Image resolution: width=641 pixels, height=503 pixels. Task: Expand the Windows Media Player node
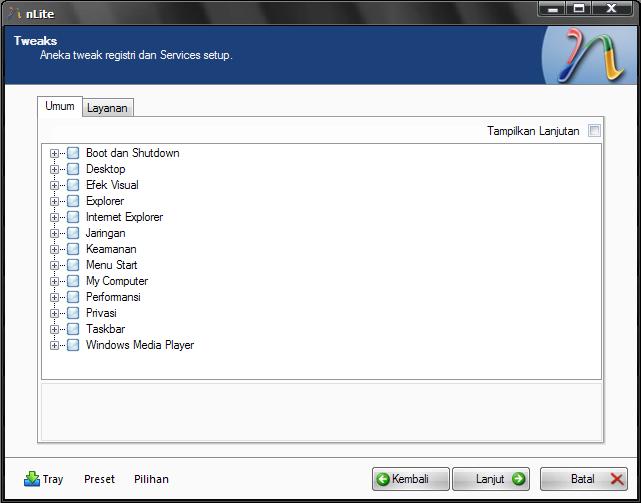(54, 346)
